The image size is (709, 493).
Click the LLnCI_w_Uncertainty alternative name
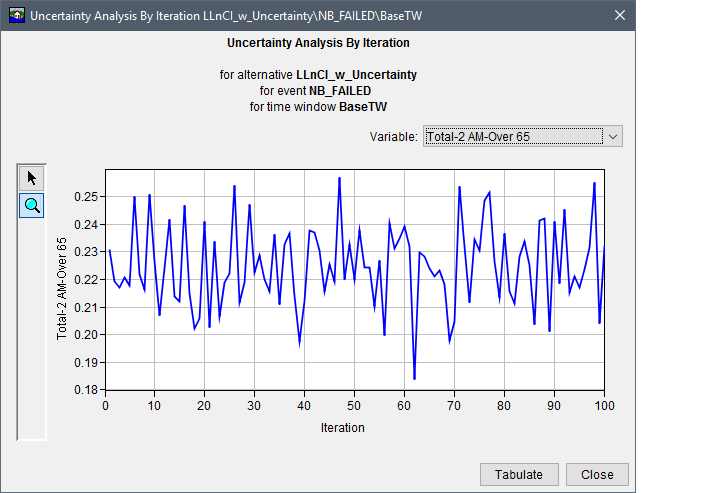(x=356, y=75)
